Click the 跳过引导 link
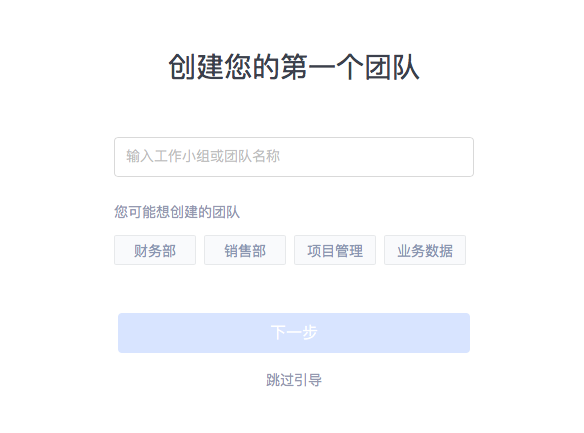Viewport: 584px width, 433px height. [294, 380]
